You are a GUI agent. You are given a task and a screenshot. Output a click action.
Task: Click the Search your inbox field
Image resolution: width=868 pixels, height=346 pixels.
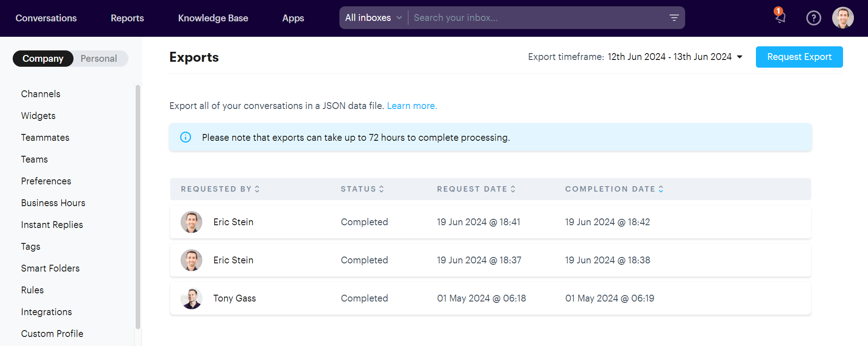535,18
